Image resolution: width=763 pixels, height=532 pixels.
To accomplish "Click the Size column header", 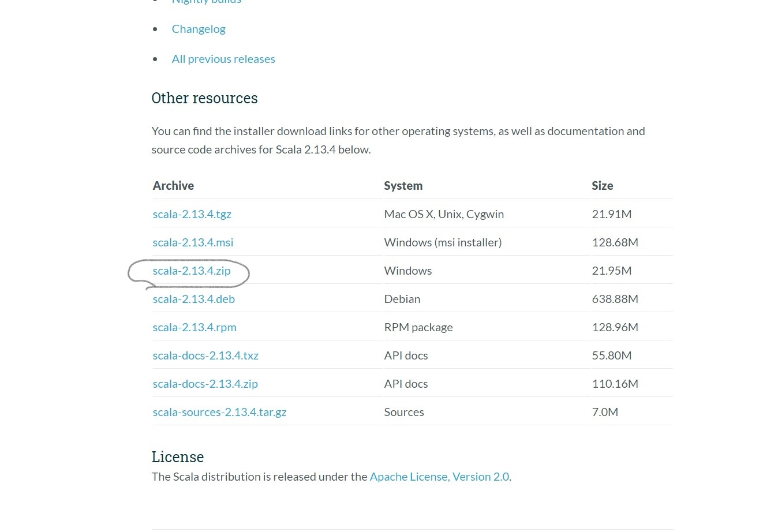I will pyautogui.click(x=602, y=186).
